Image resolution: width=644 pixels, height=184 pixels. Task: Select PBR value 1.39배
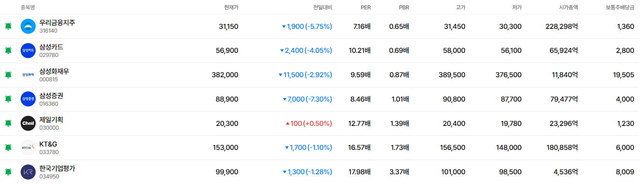400,124
